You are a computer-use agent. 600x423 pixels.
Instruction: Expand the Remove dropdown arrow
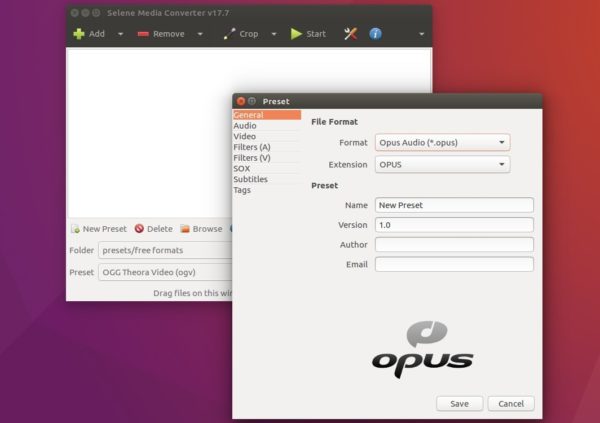(200, 34)
